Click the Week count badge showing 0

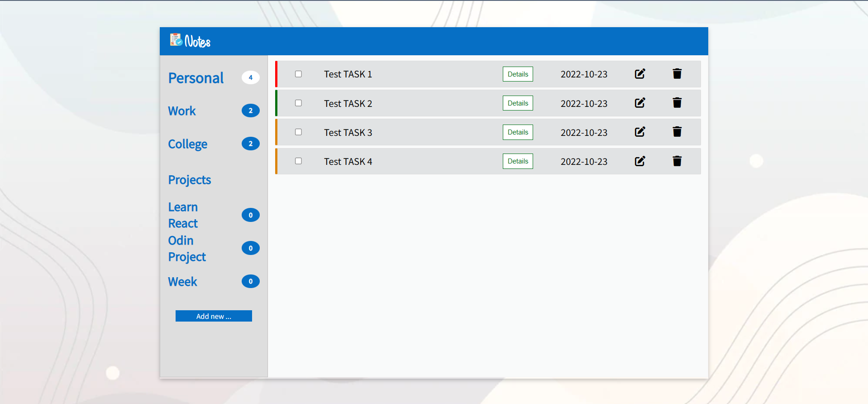click(x=251, y=281)
